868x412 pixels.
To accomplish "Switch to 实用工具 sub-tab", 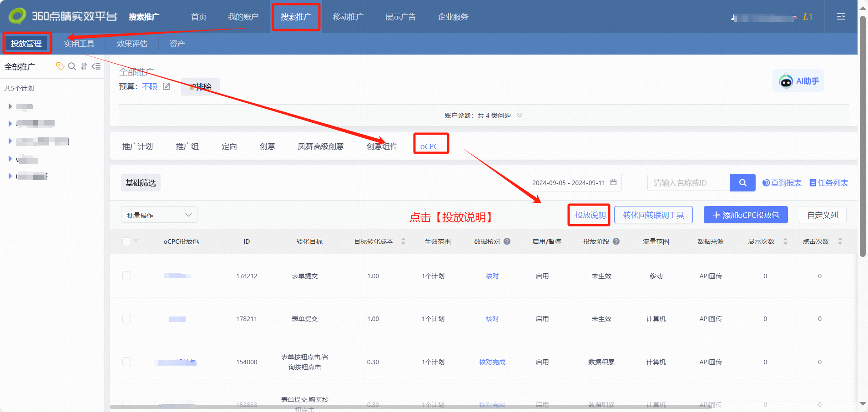I will click(x=79, y=44).
